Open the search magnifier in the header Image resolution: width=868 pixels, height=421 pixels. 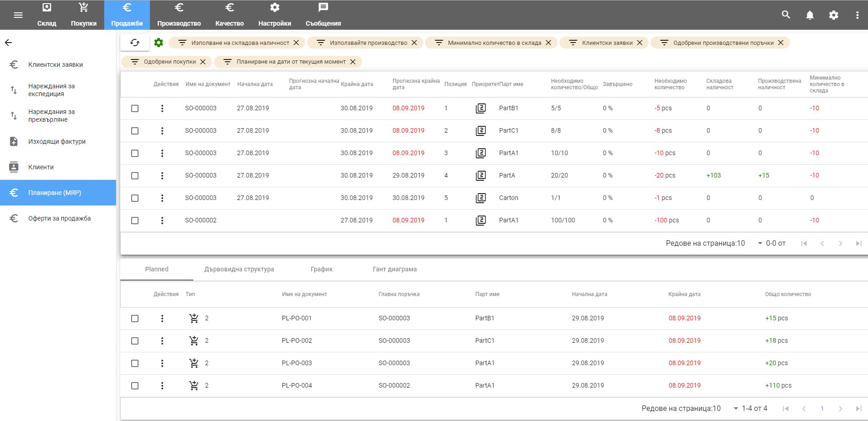click(786, 15)
